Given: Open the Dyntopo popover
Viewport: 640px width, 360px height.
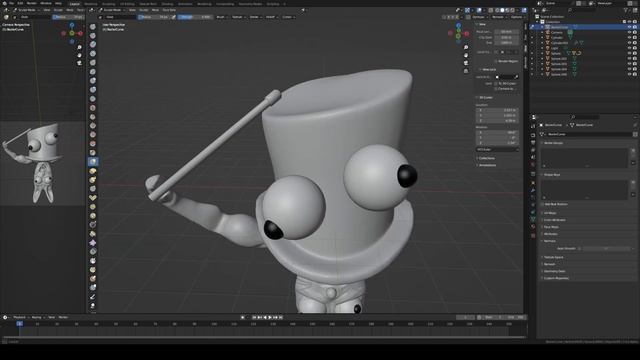Looking at the screenshot, I should pos(480,17).
